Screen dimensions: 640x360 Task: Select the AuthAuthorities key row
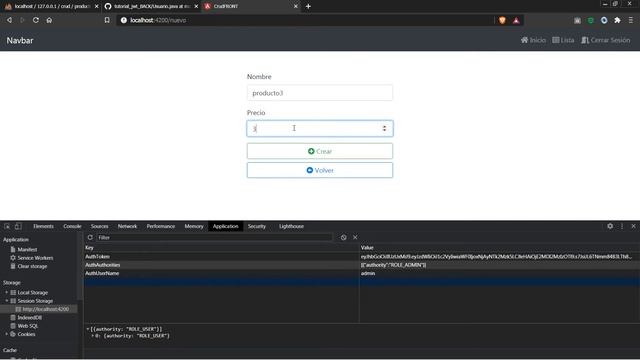coord(221,265)
